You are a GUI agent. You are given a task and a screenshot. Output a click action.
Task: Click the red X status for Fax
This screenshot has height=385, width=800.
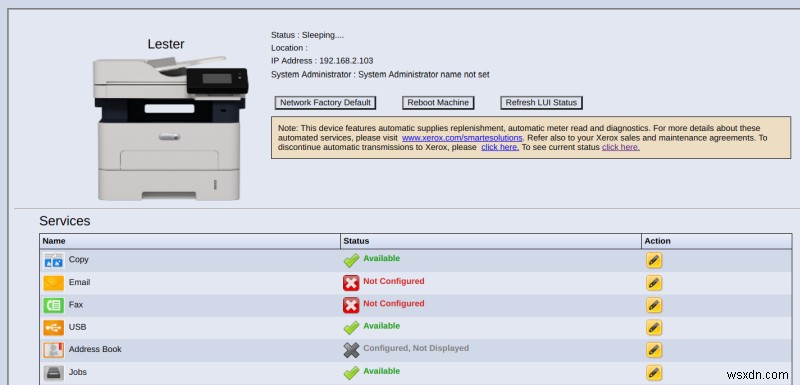[351, 305]
